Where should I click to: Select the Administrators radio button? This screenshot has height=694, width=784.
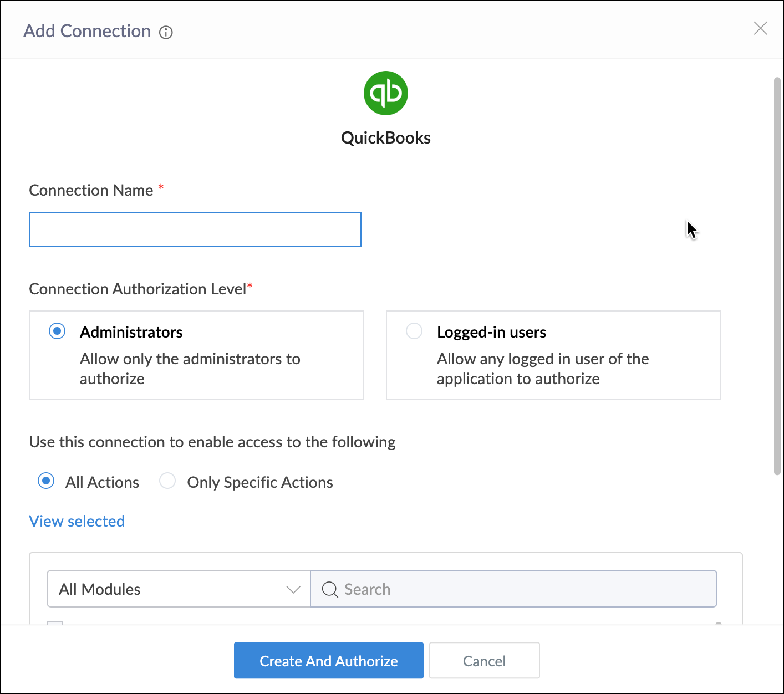click(x=57, y=331)
